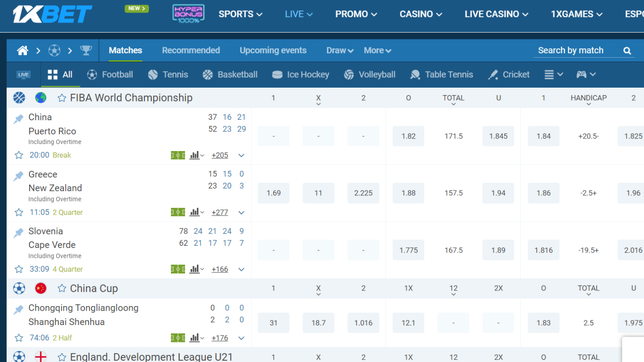Image resolution: width=644 pixels, height=362 pixels.
Task: Open the LIVE dropdown menu
Action: 299,14
